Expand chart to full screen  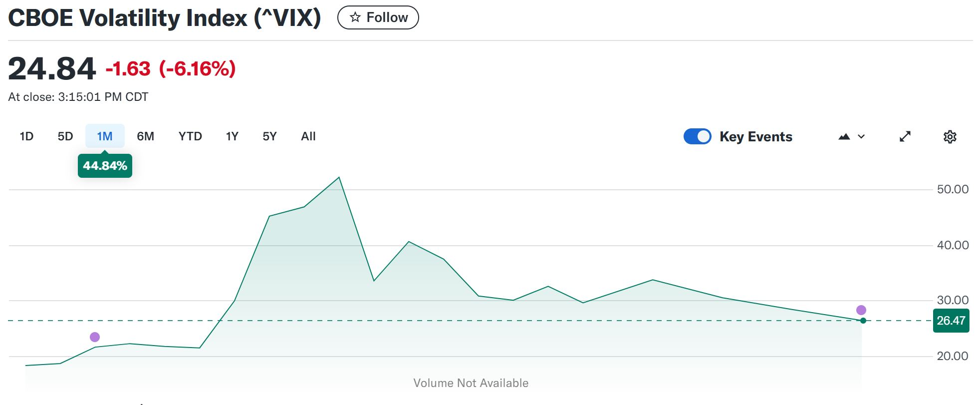click(905, 137)
